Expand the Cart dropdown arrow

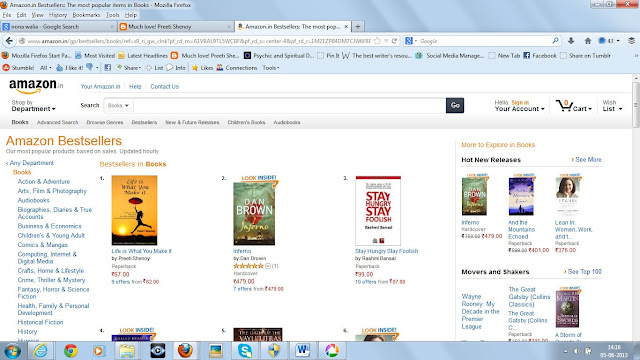(590, 109)
